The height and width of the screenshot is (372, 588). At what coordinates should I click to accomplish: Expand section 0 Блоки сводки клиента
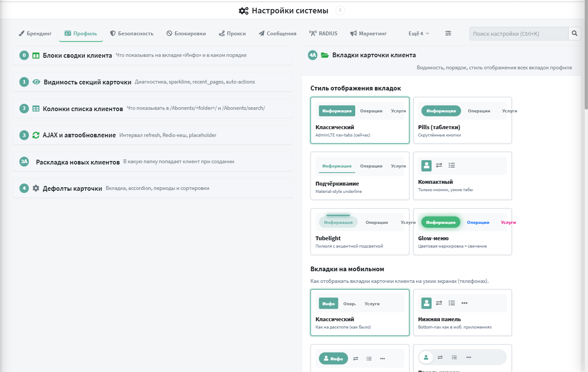[x=153, y=55]
